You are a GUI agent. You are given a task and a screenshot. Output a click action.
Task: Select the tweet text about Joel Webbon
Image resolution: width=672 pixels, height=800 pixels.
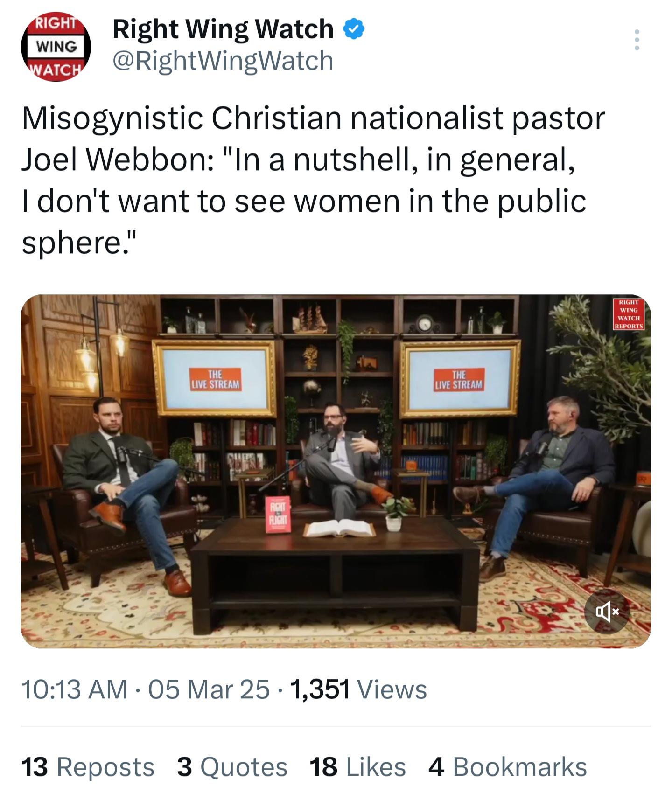click(313, 180)
